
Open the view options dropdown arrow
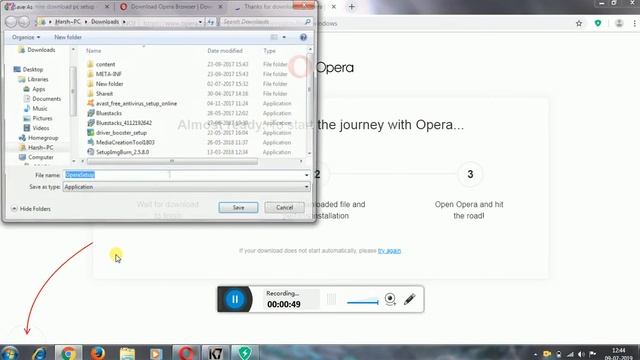(x=284, y=37)
